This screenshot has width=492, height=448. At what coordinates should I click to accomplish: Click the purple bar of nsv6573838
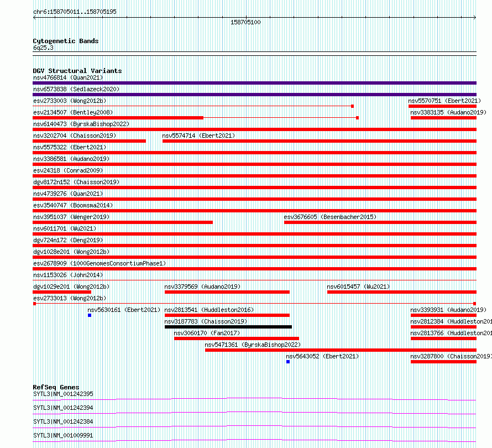pos(254,95)
